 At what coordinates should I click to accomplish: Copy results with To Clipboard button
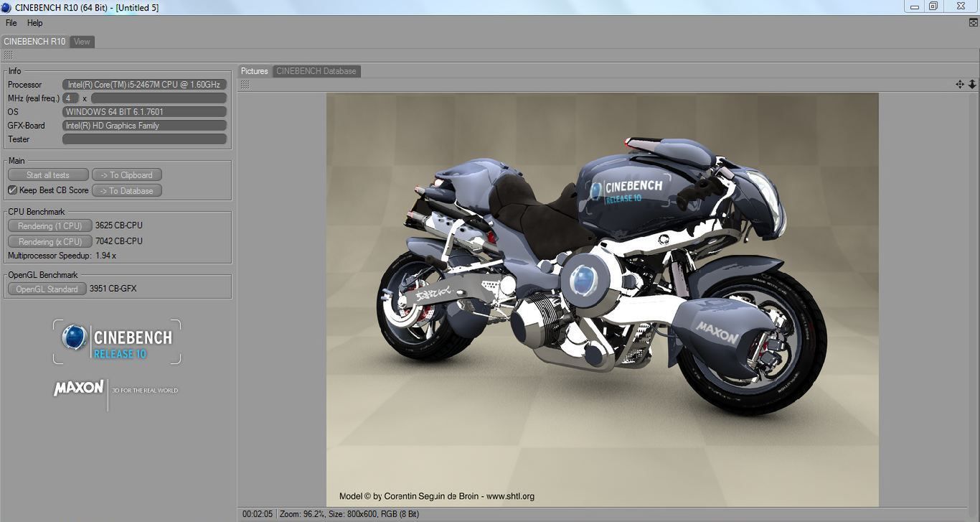[x=127, y=175]
